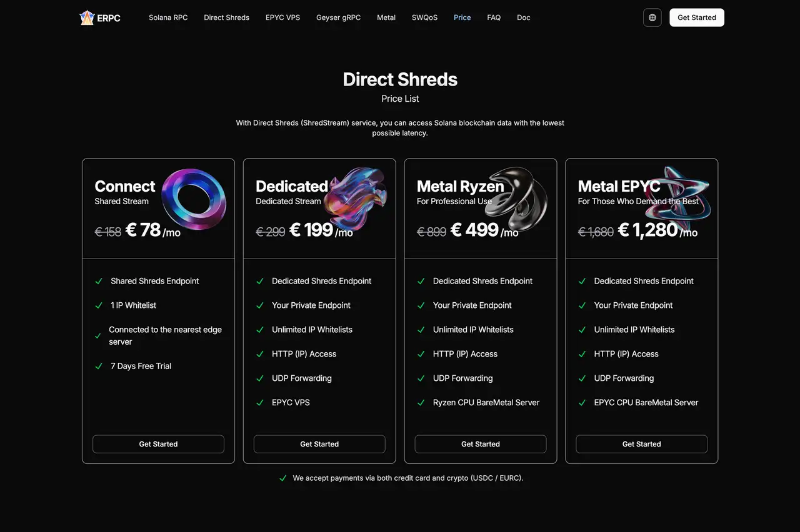Open the FAQ page link
The width and height of the screenshot is (800, 532).
point(494,17)
